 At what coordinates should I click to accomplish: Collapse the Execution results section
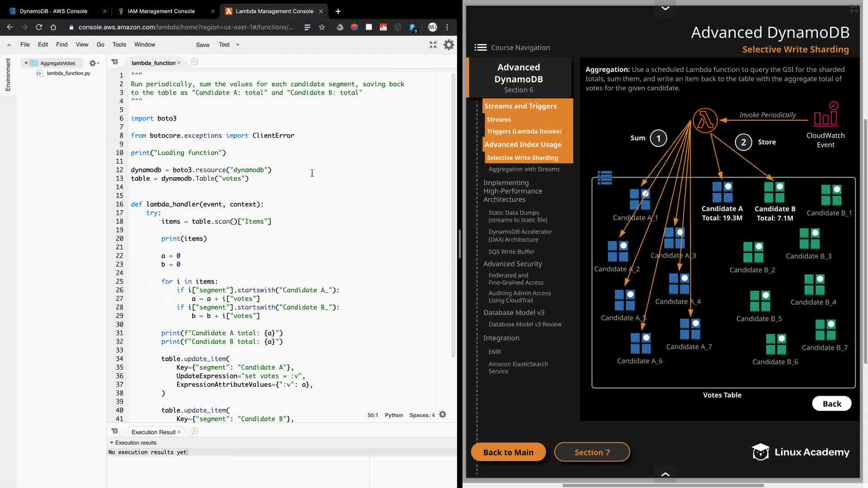pyautogui.click(x=112, y=443)
